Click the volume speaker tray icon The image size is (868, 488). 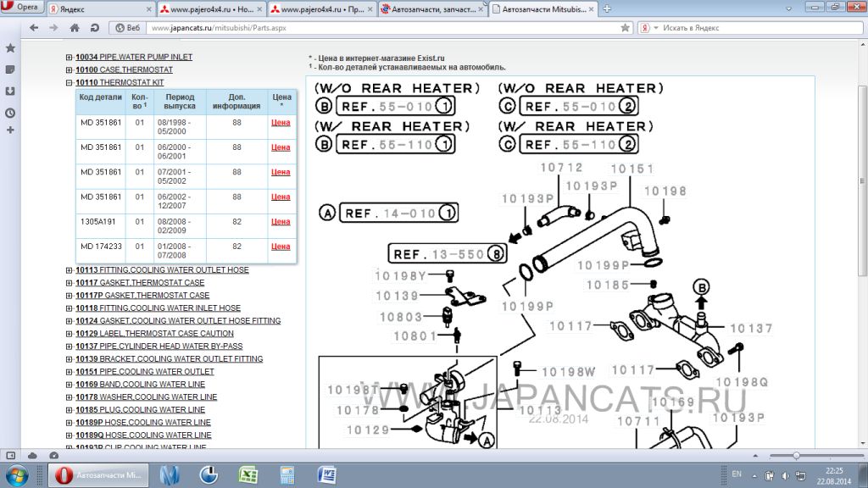pos(785,475)
